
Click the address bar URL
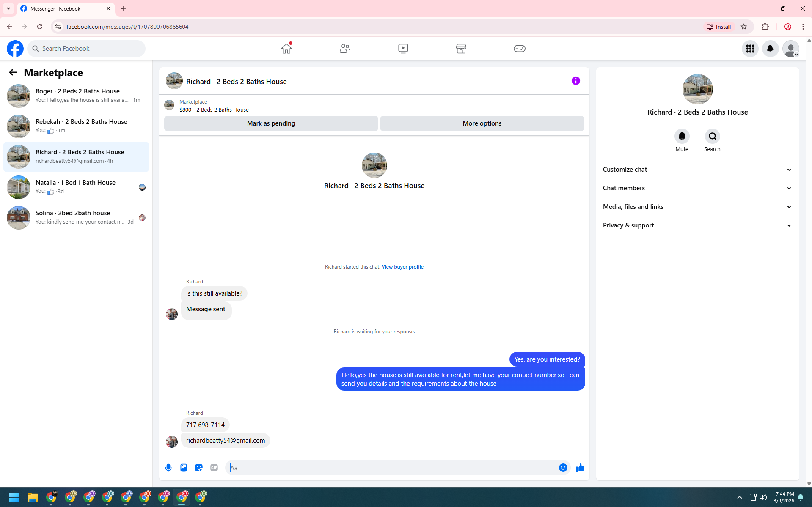click(127, 27)
